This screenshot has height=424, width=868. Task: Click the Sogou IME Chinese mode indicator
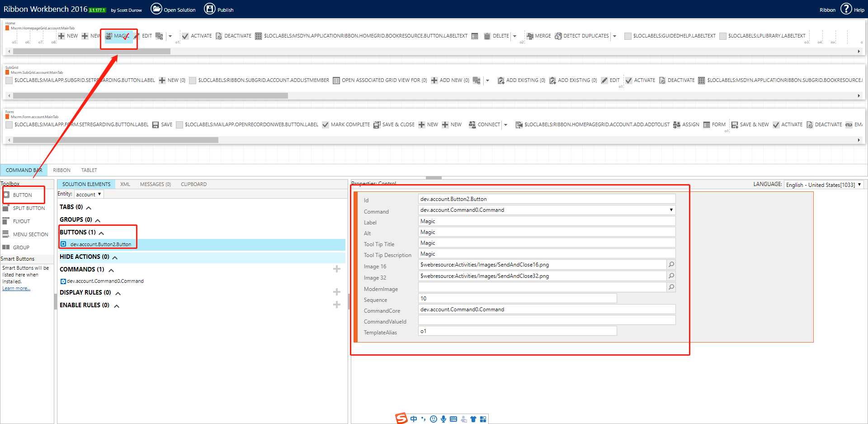point(414,419)
